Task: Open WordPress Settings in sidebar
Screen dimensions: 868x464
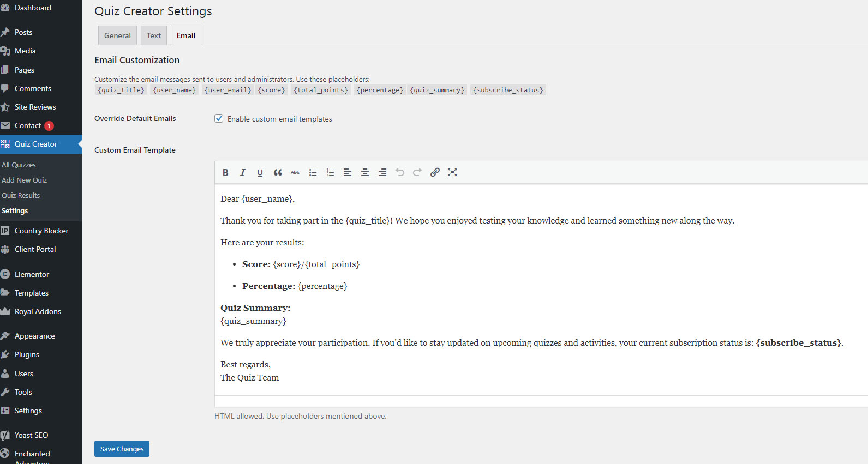Action: pyautogui.click(x=28, y=411)
